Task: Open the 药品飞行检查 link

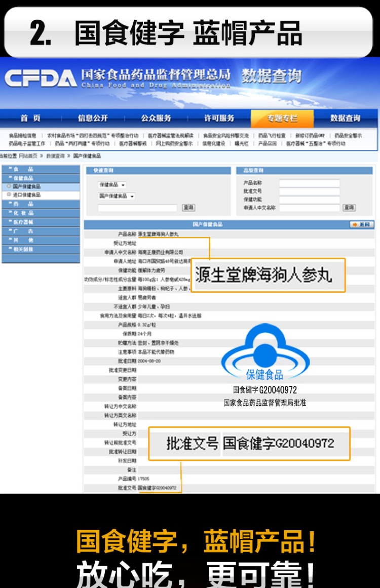Action: coord(272,135)
